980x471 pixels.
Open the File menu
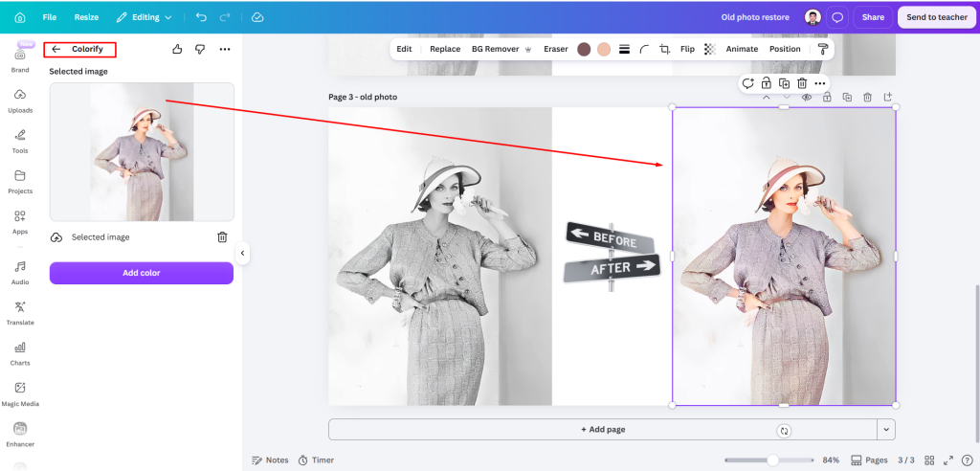(x=50, y=17)
